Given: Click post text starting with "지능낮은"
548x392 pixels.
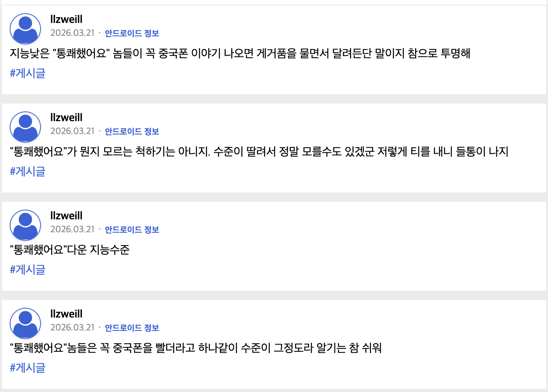Looking at the screenshot, I should [240, 53].
